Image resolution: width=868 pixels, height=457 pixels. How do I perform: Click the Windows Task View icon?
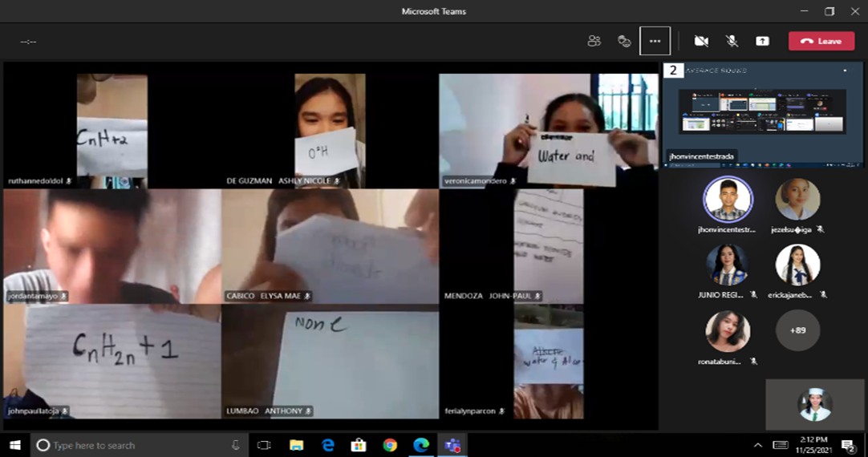point(264,445)
